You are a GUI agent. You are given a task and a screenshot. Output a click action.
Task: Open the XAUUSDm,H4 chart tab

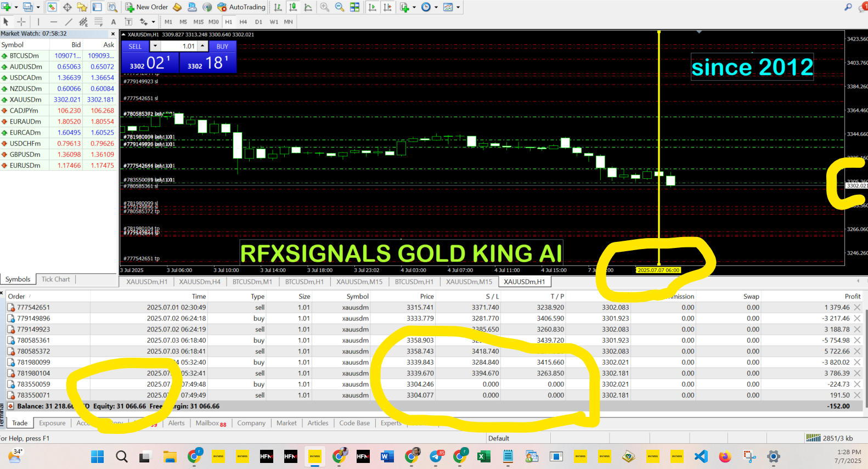pos(200,281)
